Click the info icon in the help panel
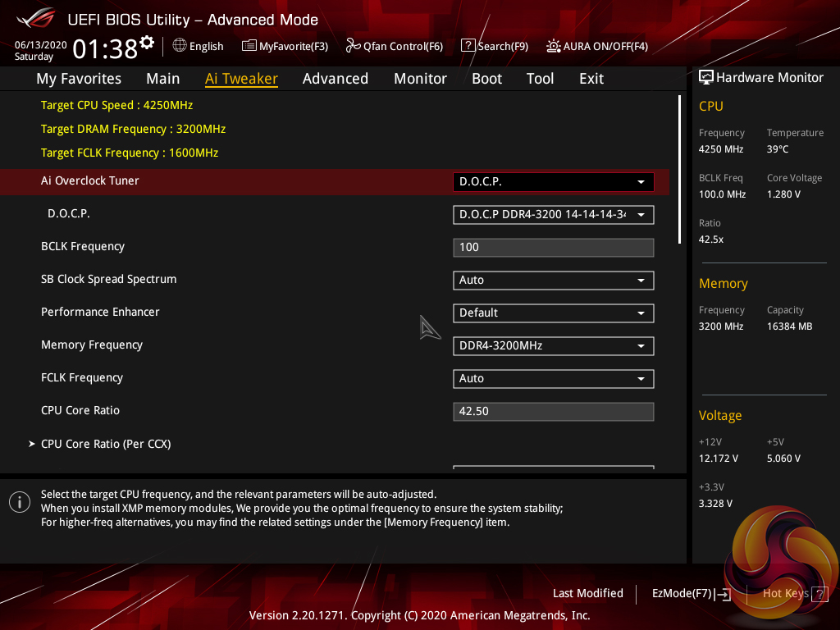840x630 pixels. coord(20,502)
